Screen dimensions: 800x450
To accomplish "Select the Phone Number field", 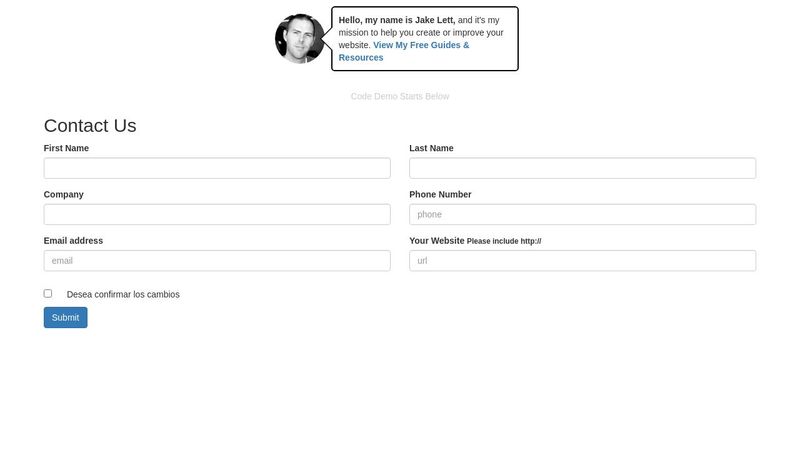I will pos(583,214).
